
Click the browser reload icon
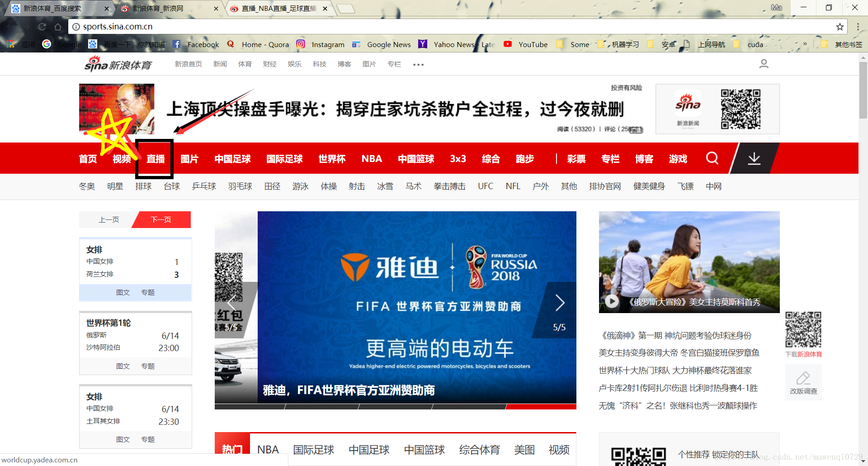(x=42, y=27)
